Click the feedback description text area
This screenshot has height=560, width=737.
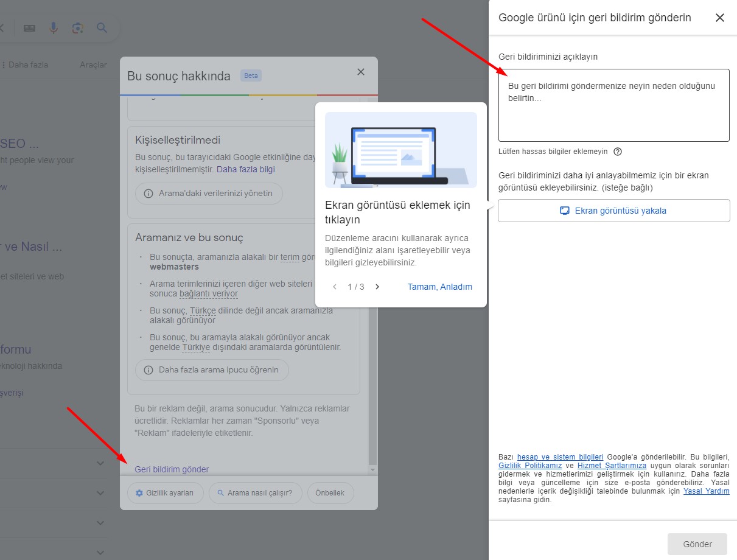[x=613, y=105]
